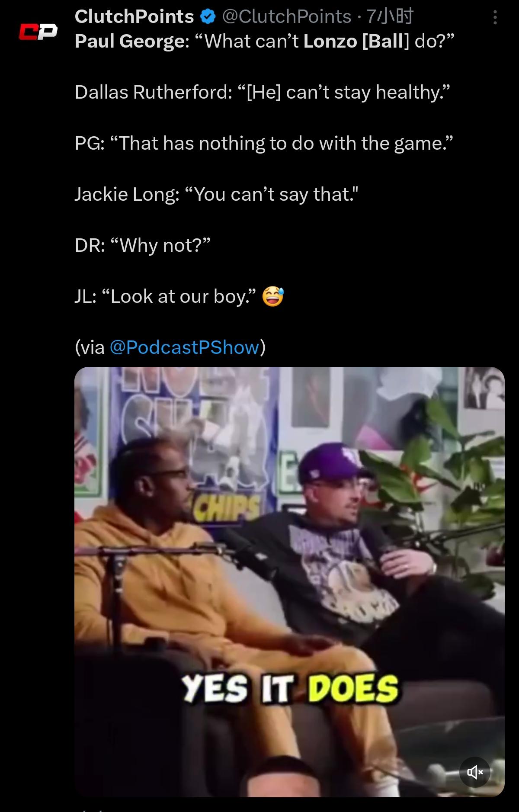Open the ClutchPoints display name profile

click(x=134, y=16)
